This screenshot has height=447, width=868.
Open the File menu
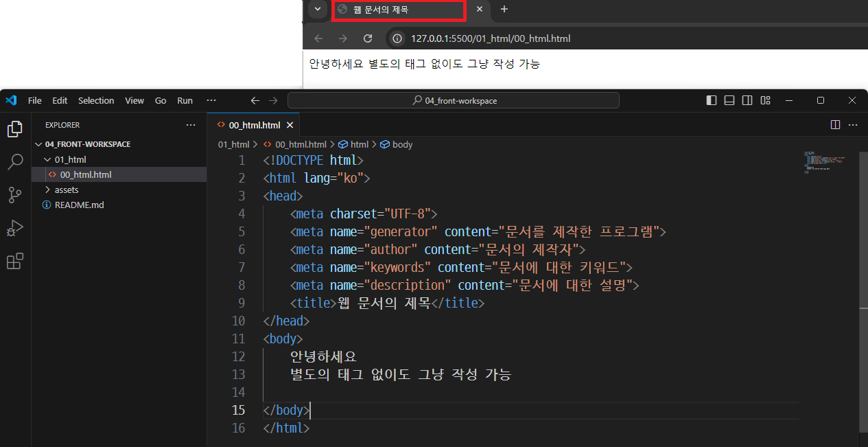34,100
